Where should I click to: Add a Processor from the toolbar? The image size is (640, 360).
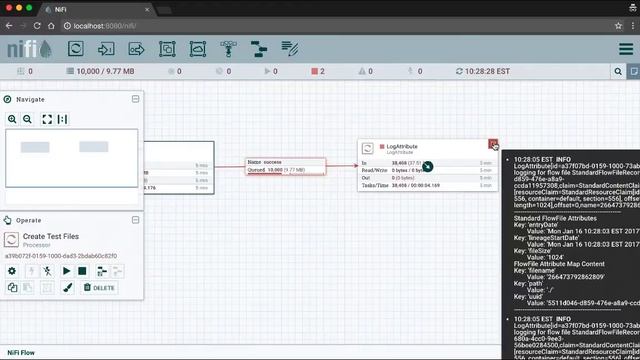76,49
